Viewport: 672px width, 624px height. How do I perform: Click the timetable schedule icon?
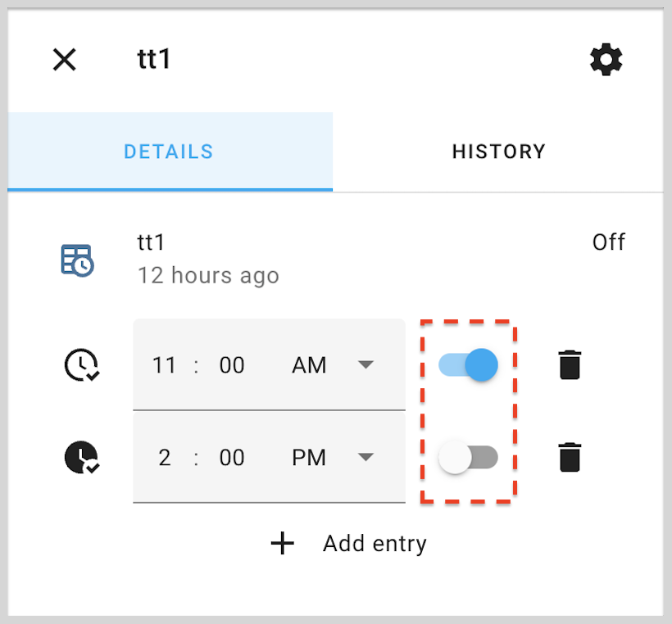78,259
